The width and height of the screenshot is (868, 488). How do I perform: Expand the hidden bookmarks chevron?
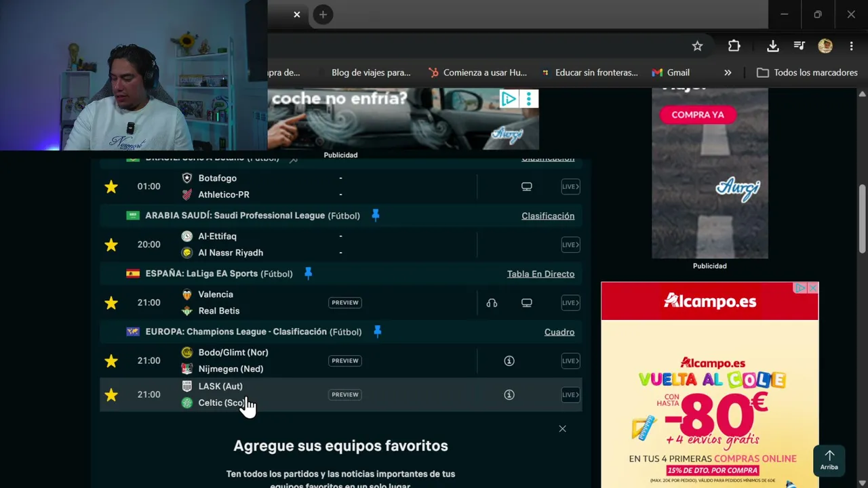(728, 73)
